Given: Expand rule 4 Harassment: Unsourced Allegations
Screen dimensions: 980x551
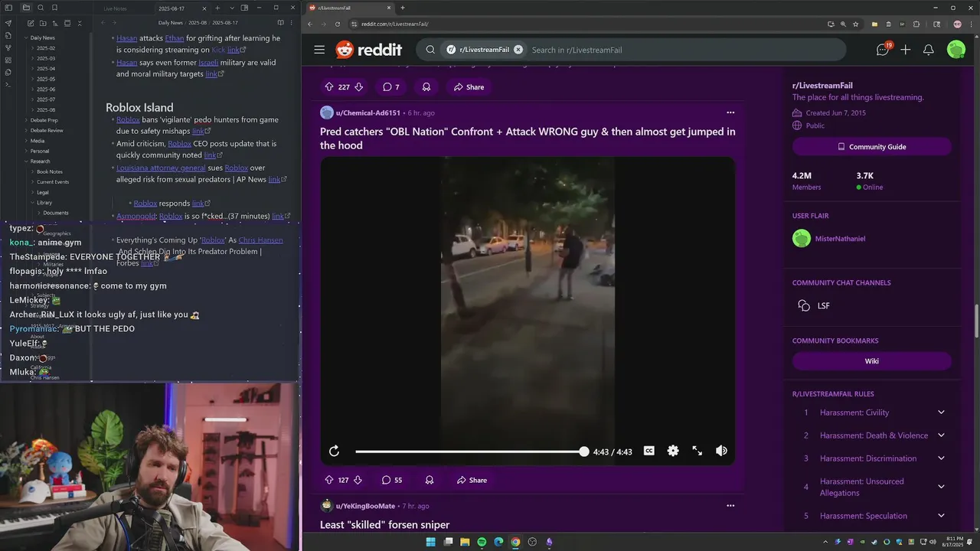Looking at the screenshot, I should pyautogui.click(x=941, y=487).
